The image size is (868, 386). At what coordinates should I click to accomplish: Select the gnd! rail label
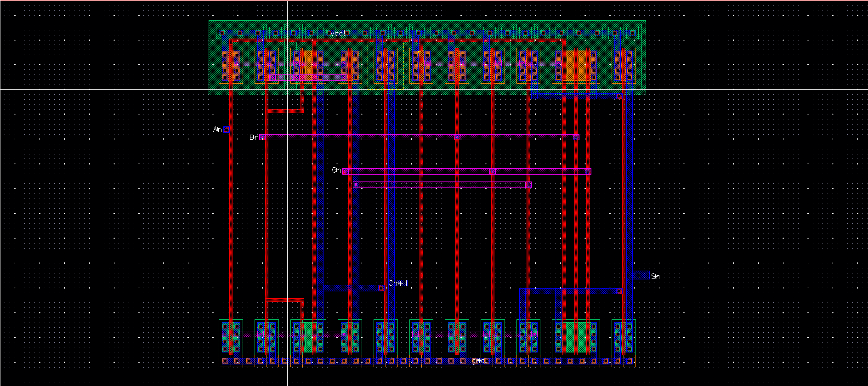tap(479, 361)
